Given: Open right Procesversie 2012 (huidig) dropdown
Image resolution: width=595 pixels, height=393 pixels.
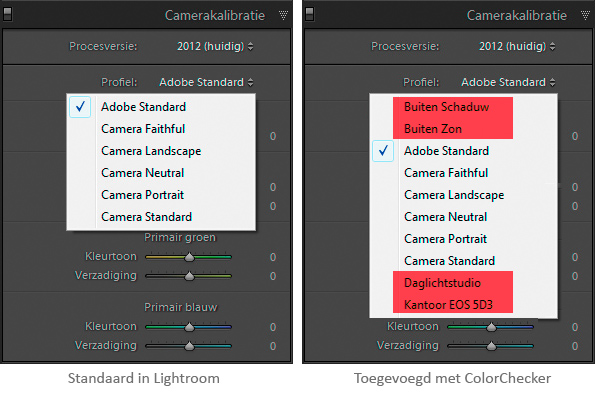Looking at the screenshot, I should click(x=517, y=46).
